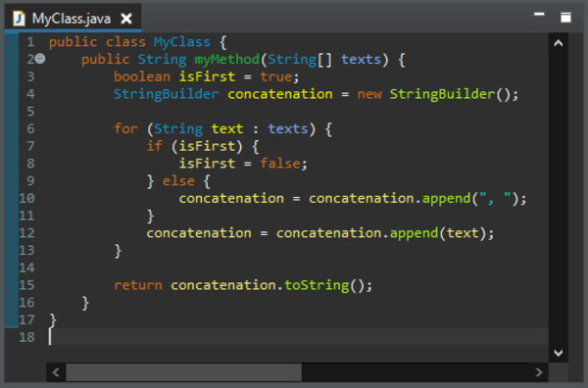Viewport: 588px width, 388px height.
Task: Click 'toString' method call on line 15
Action: pos(317,285)
